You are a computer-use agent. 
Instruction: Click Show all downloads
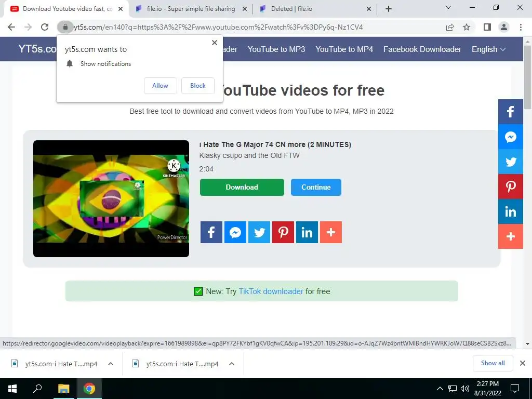tap(493, 363)
